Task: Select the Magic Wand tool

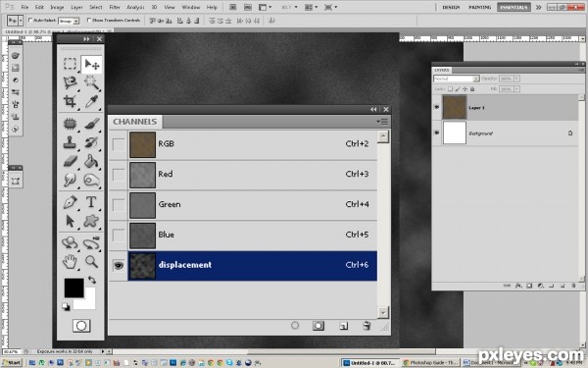Action: point(91,82)
